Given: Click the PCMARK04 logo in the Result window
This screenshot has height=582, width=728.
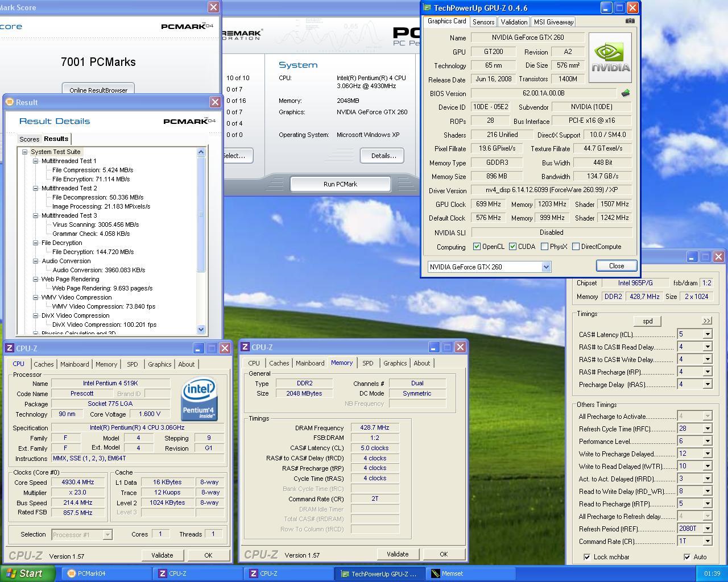Looking at the screenshot, I should tap(189, 121).
